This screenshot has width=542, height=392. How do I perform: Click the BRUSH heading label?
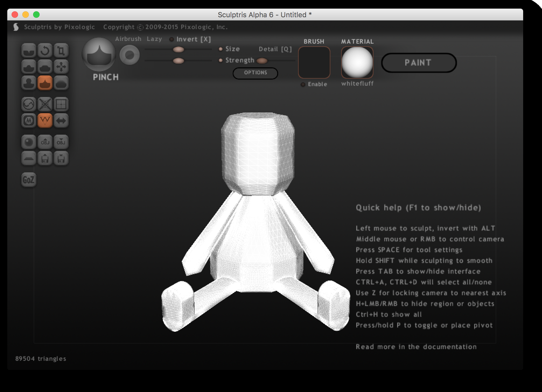[314, 41]
